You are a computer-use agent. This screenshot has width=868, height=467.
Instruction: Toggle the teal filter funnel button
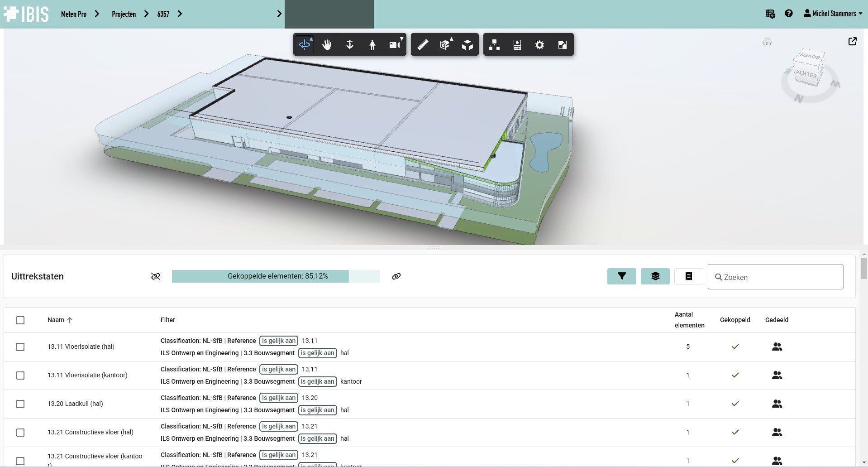click(621, 276)
